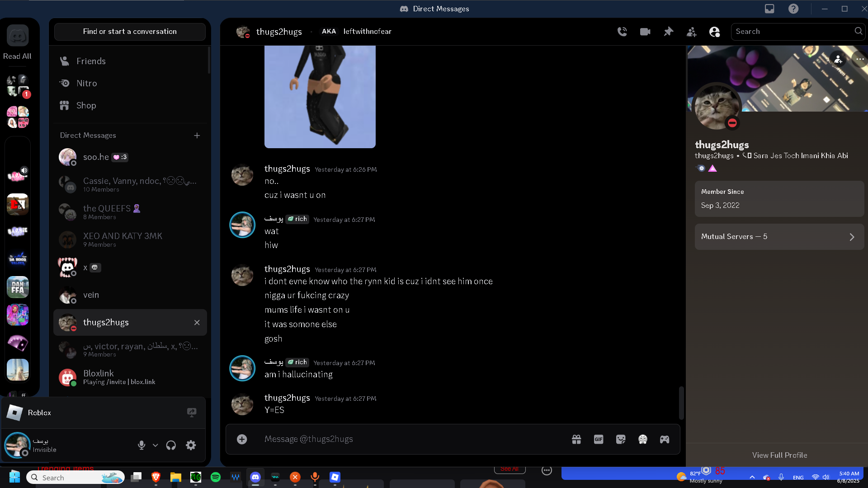
Task: Start a voice call with thugs2hugs
Action: [x=622, y=32]
